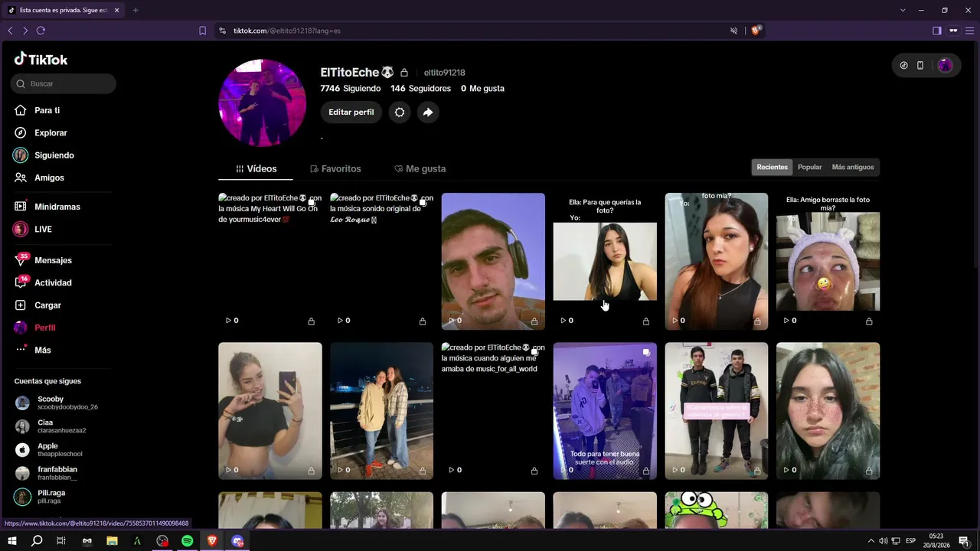Sort videos by Popular
Screen dimensions: 980x551
[x=809, y=167]
